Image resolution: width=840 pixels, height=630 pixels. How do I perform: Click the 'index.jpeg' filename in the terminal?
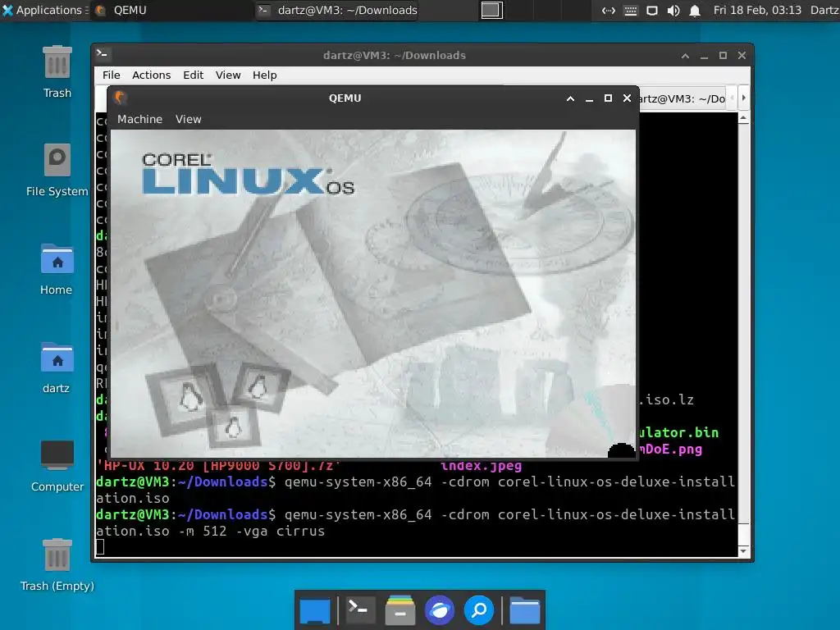point(481,466)
